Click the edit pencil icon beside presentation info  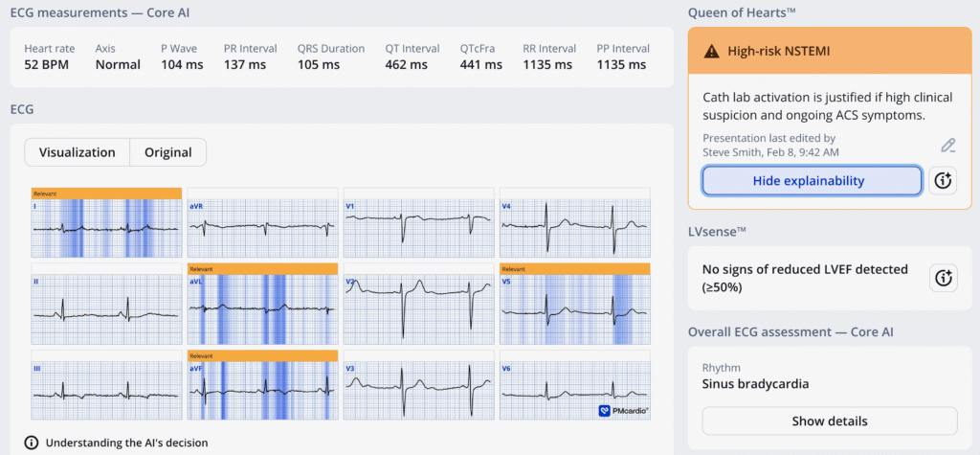pos(947,146)
